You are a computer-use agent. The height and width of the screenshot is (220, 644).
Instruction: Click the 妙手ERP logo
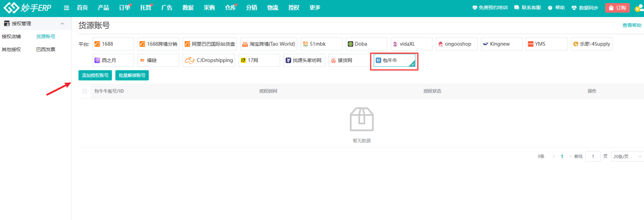click(x=27, y=8)
